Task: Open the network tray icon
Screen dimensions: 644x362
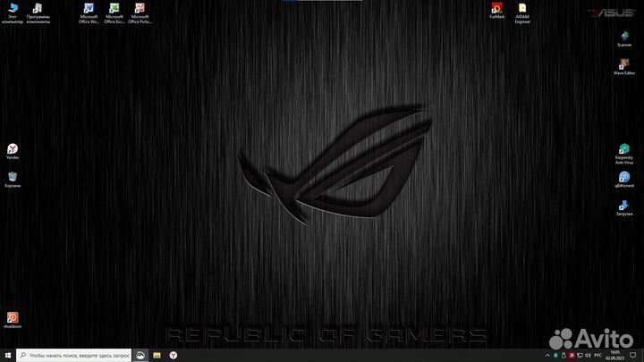Action: [580, 356]
